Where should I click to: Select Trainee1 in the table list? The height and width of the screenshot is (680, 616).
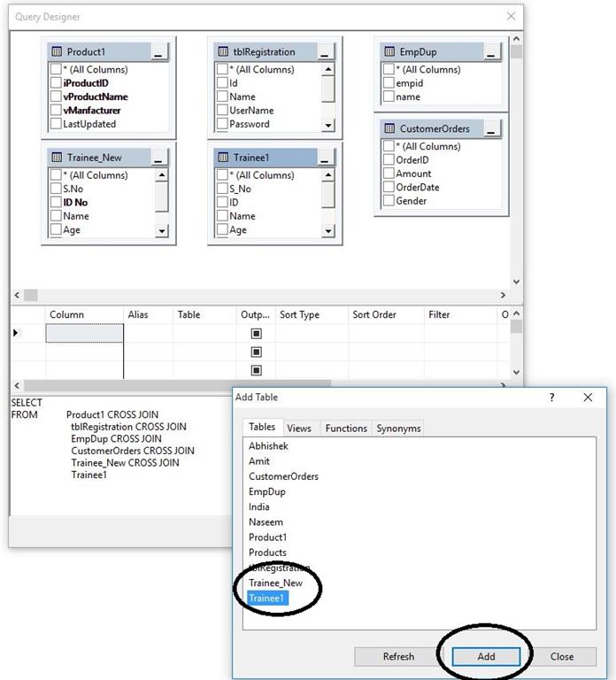267,598
